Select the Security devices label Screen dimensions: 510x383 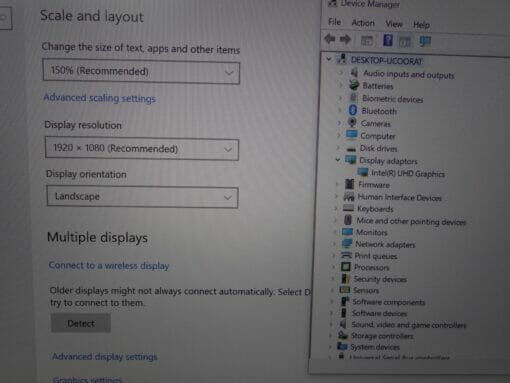pyautogui.click(x=380, y=279)
